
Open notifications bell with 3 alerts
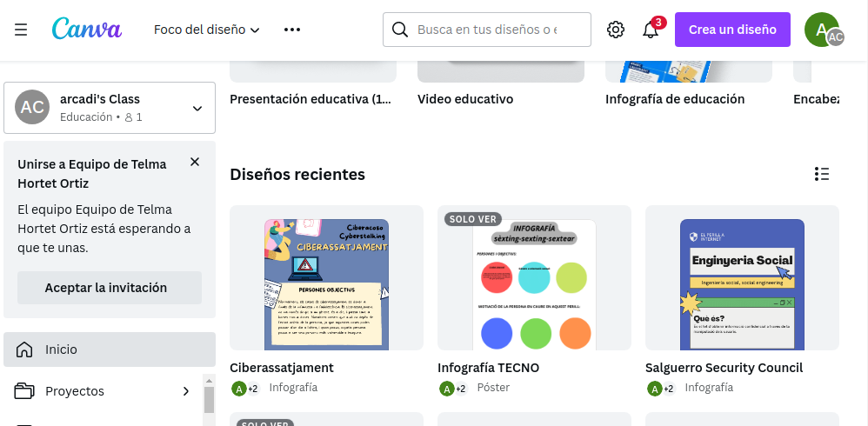pyautogui.click(x=651, y=30)
